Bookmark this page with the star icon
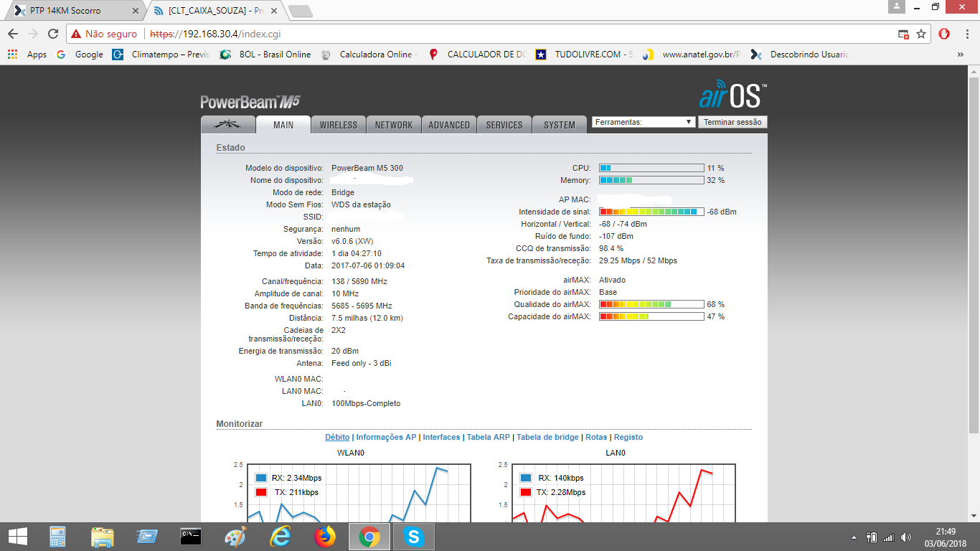This screenshot has height=551, width=980. (922, 34)
